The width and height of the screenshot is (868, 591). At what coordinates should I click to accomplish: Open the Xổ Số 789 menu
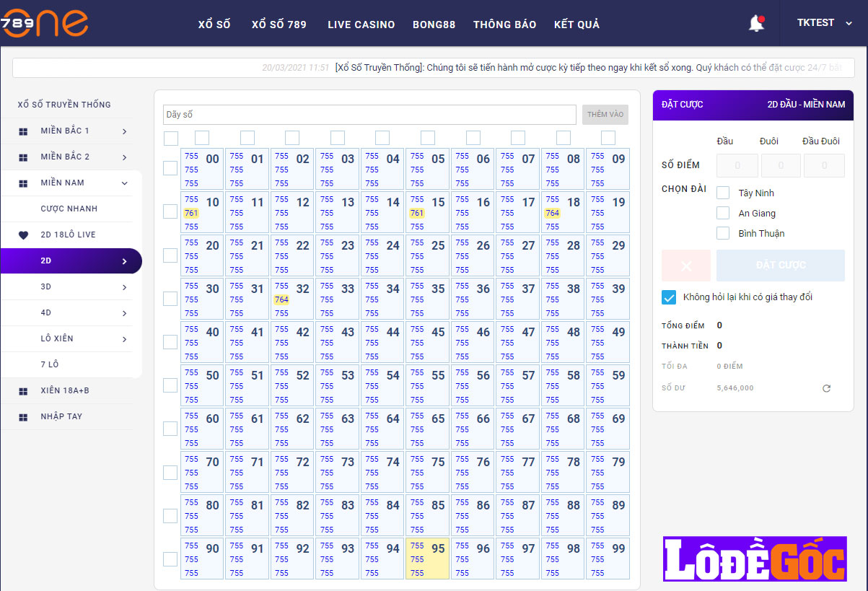click(279, 25)
